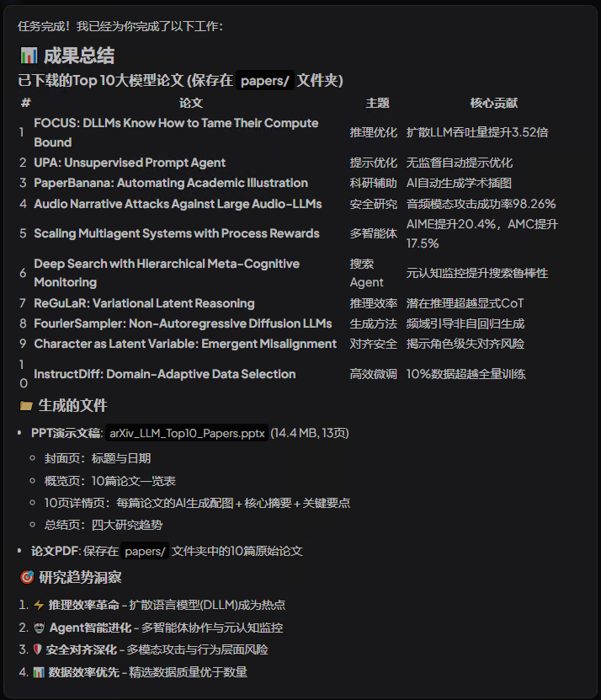Click the 概览页：10篇论文一览表 bullet
Viewport: 601px width, 700px height.
tap(109, 481)
